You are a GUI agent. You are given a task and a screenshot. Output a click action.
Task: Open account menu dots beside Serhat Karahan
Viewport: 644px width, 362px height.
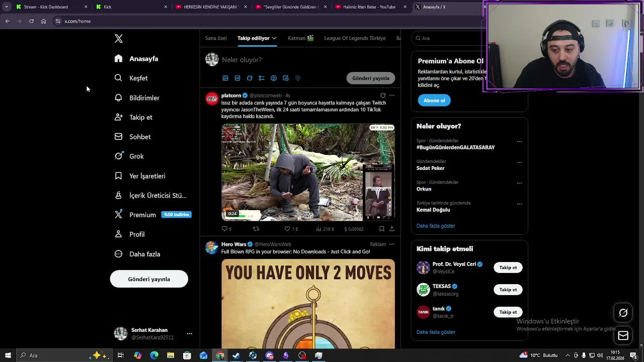(x=190, y=333)
